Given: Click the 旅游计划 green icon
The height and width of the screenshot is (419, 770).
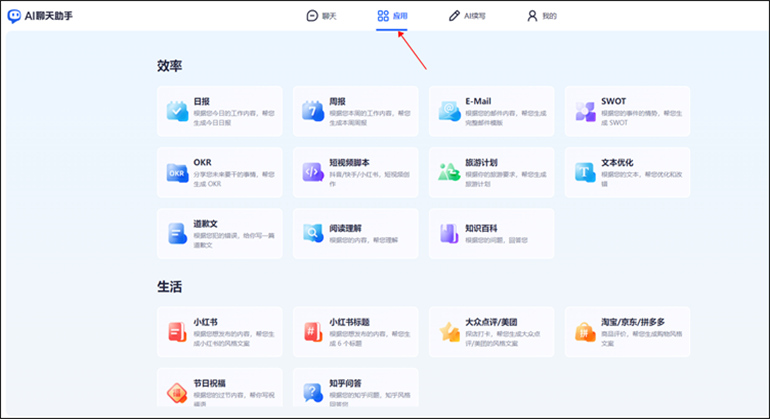Looking at the screenshot, I should point(449,172).
